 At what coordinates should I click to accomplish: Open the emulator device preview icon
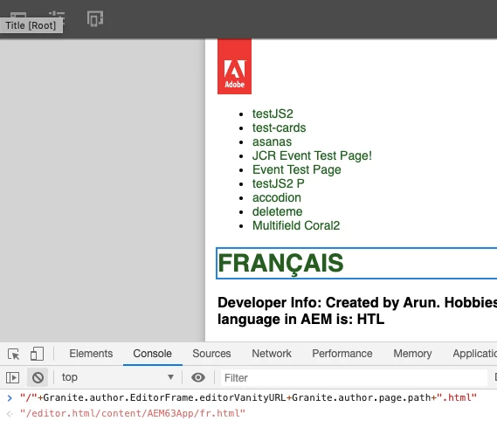coord(95,18)
